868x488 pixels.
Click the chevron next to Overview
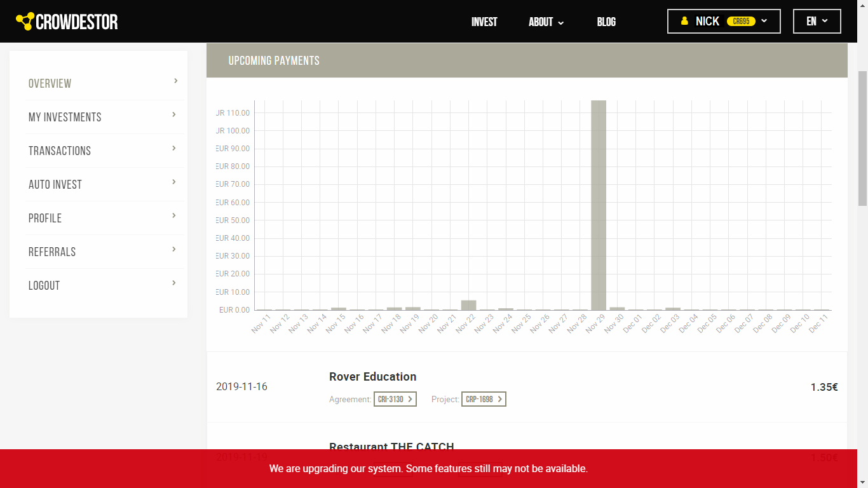tap(175, 81)
